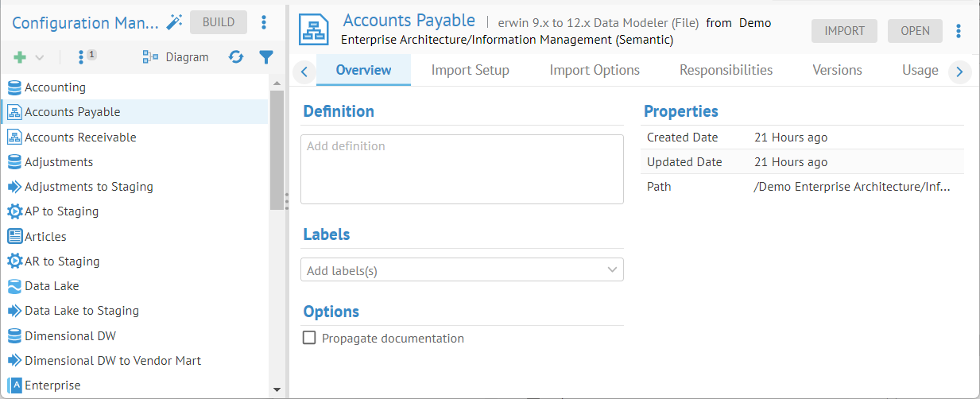Open the filter funnel in the left panel

coord(266,57)
